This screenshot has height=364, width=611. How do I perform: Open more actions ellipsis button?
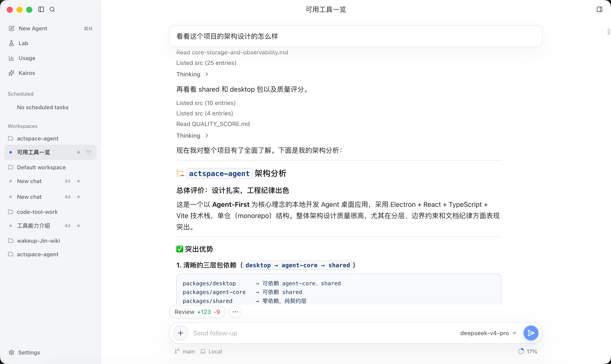click(235, 312)
